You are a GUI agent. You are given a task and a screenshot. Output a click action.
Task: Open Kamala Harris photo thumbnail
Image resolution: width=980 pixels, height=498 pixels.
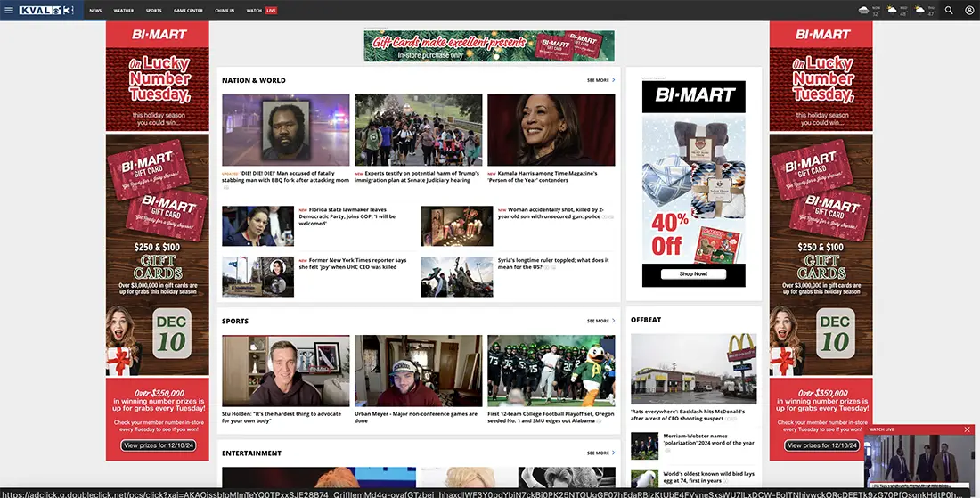click(551, 130)
